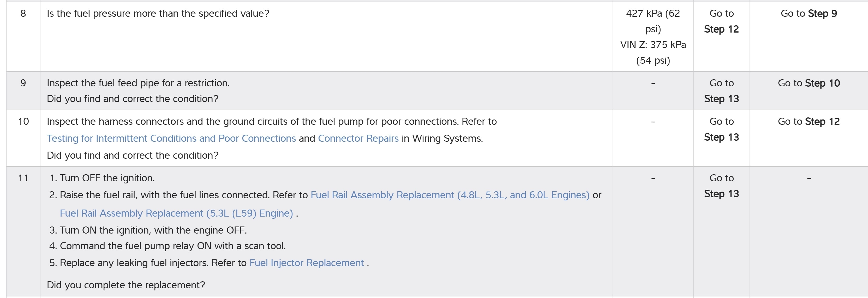Viewport: 868px width, 298px height.
Task: Click the step number 8 cell
Action: click(23, 14)
